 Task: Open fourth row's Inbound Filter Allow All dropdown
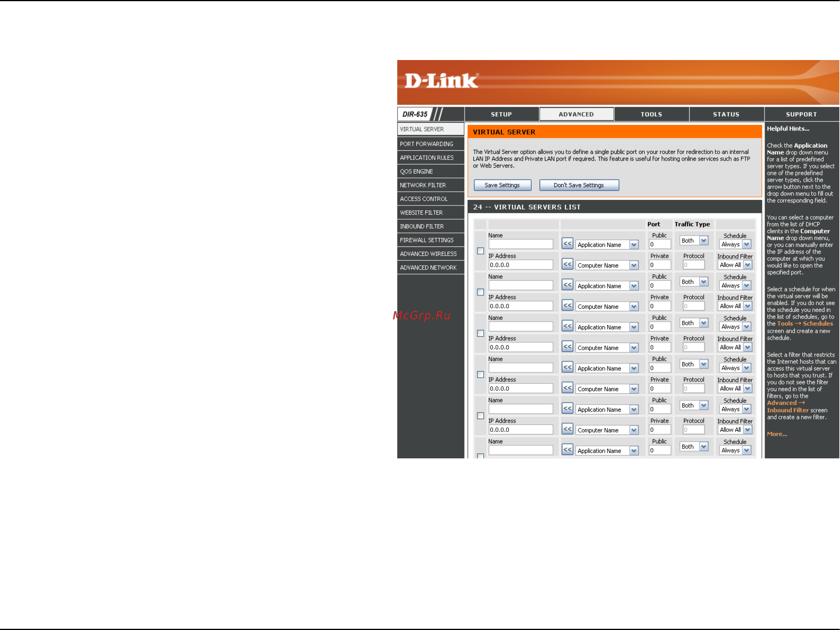click(735, 389)
